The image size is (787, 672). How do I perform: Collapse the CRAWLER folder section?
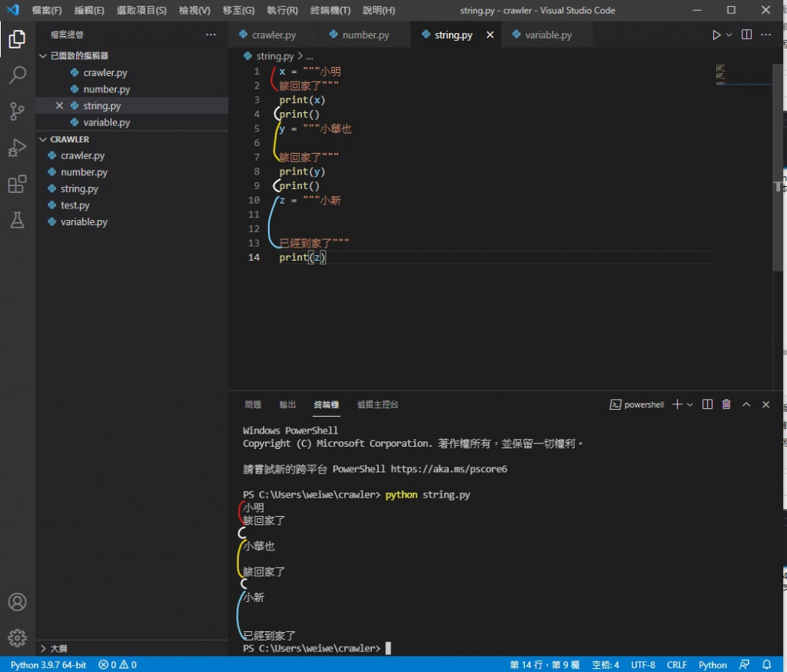coord(43,139)
